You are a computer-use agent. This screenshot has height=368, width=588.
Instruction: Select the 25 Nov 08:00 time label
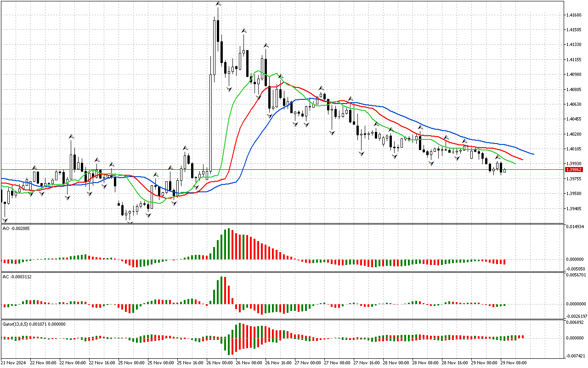coord(161,363)
